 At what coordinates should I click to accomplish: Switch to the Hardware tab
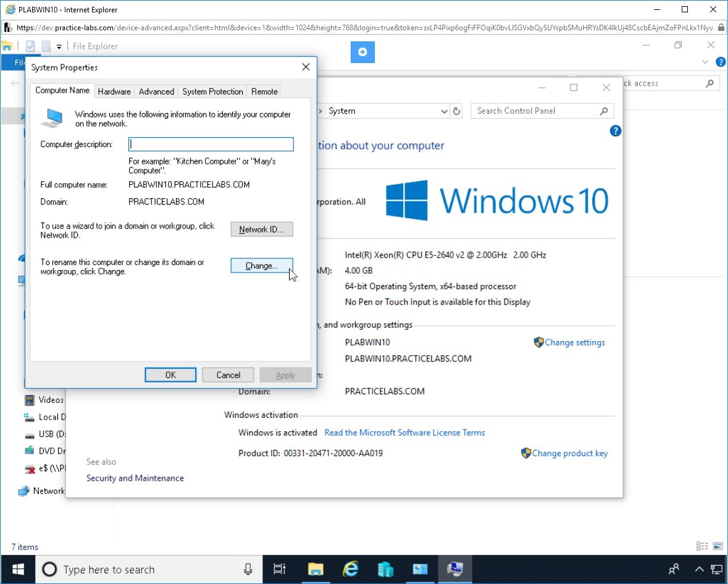point(114,91)
